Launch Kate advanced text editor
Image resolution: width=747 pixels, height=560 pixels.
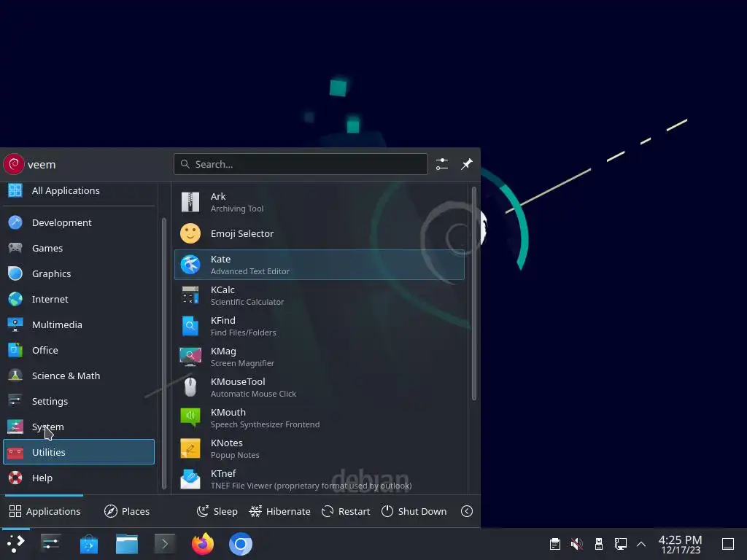320,265
